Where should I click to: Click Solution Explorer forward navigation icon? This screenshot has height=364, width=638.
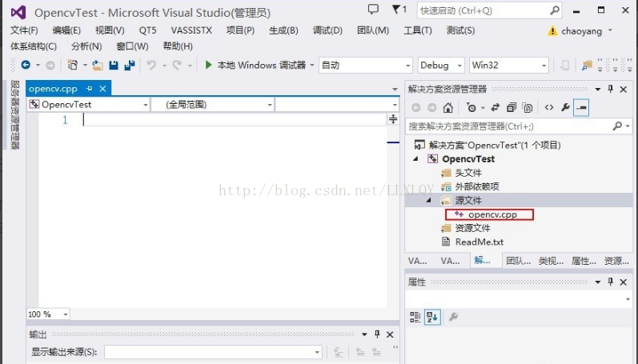point(432,107)
